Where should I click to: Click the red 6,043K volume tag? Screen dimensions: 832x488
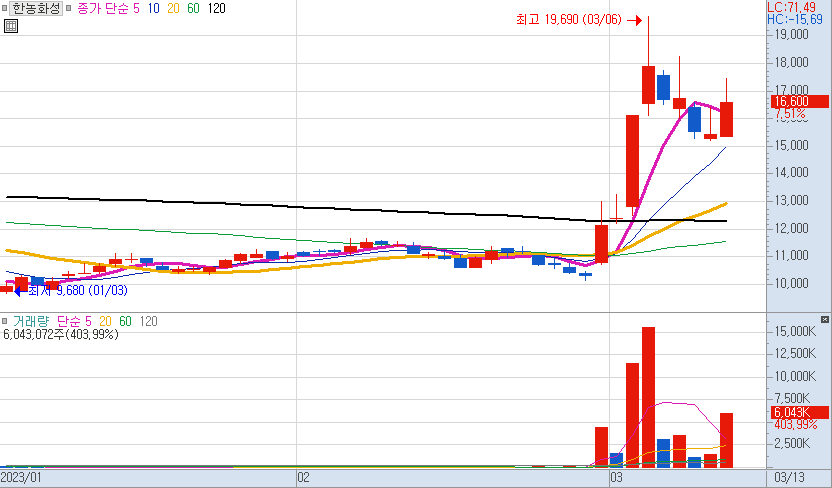click(x=800, y=413)
